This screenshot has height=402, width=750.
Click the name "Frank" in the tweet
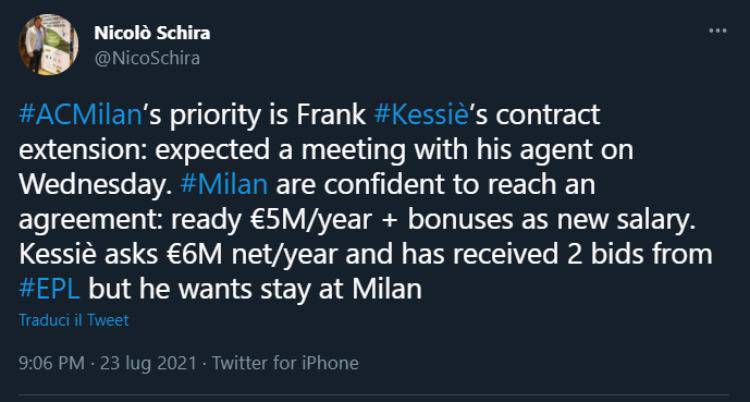pyautogui.click(x=330, y=116)
